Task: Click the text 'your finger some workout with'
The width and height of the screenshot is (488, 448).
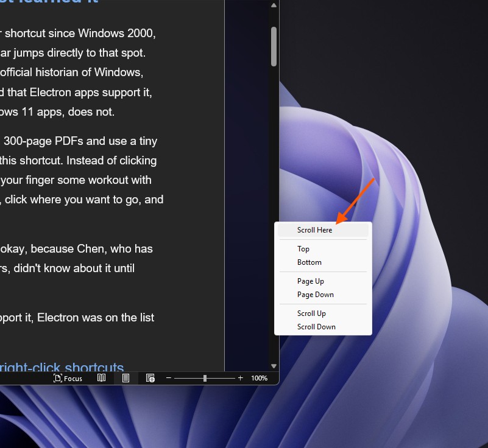Action: tap(76, 180)
